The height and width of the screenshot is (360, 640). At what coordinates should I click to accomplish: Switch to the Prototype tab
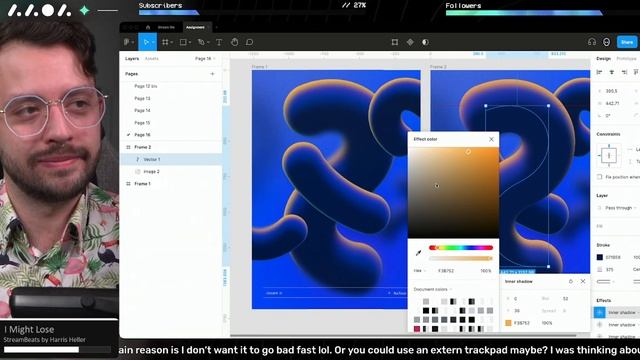click(x=627, y=59)
